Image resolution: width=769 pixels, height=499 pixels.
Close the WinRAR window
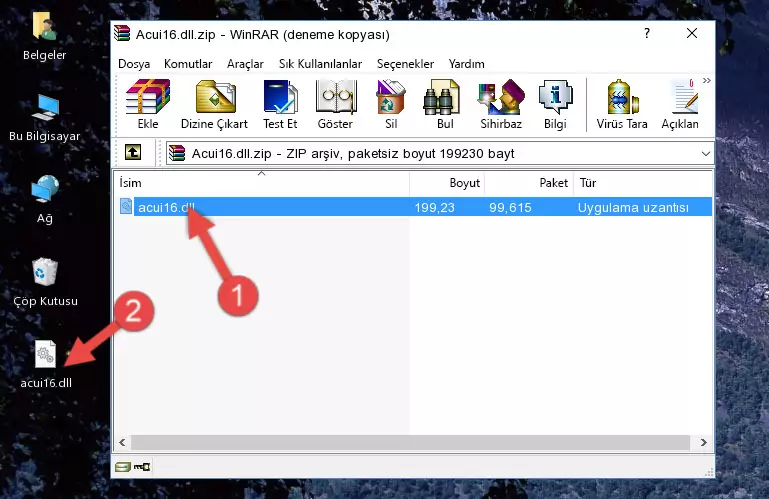pos(692,33)
